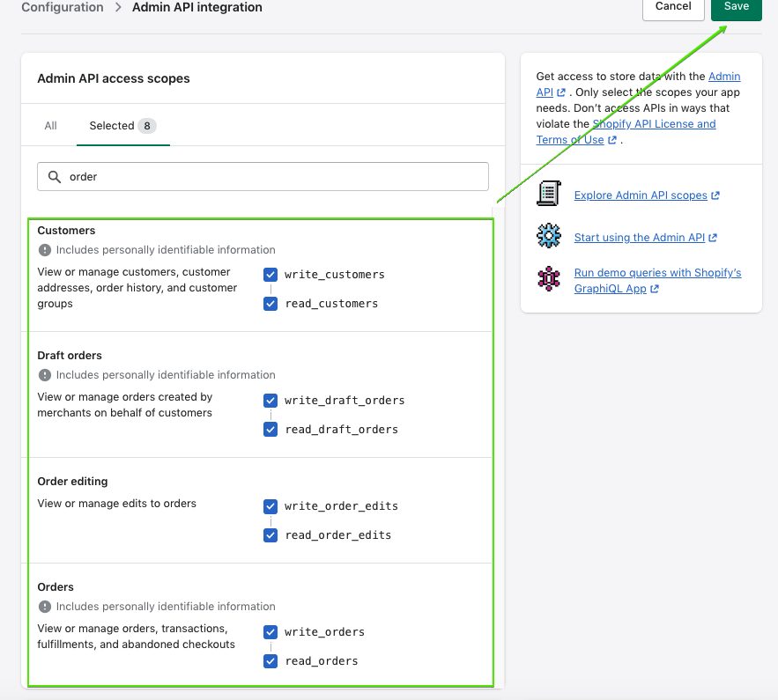Click the info icon under Orders heading

(x=45, y=607)
